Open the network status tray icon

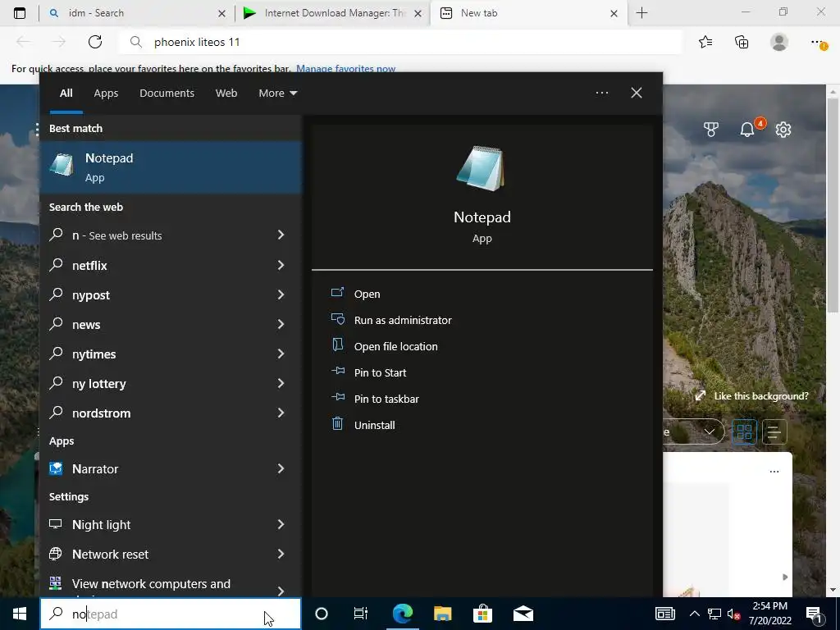coord(714,614)
